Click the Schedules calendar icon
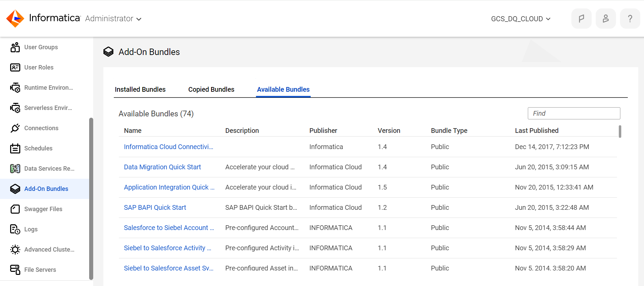Viewport: 644px width, 286px height. pos(15,148)
